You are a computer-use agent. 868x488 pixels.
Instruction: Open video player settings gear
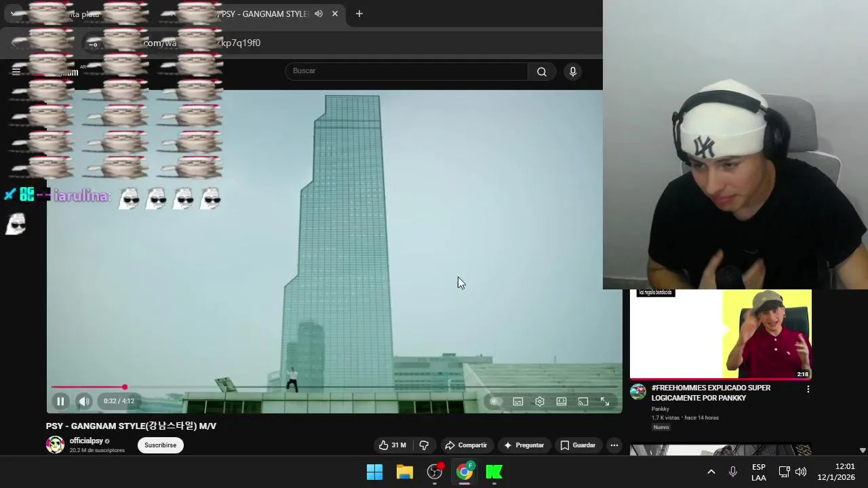540,401
